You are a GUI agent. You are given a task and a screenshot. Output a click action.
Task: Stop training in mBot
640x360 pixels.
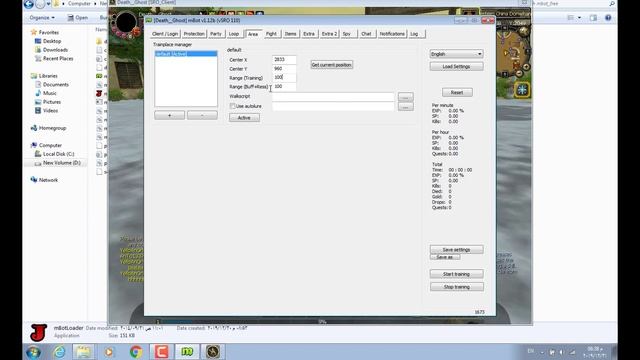pyautogui.click(x=456, y=287)
